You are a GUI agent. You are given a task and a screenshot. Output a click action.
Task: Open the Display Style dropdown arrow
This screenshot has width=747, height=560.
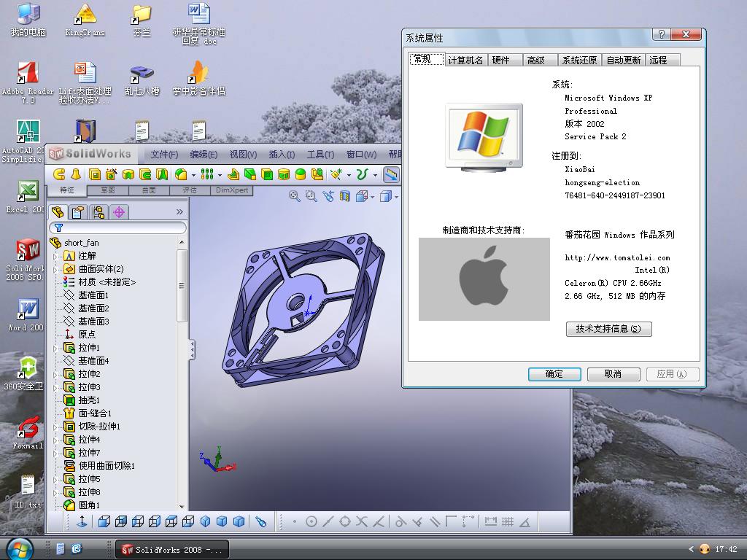pyautogui.click(x=396, y=197)
